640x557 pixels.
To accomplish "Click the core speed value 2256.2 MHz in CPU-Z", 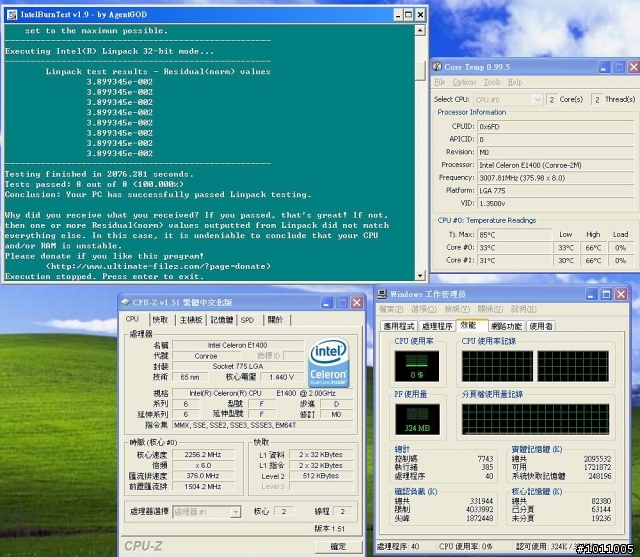I will [203, 454].
